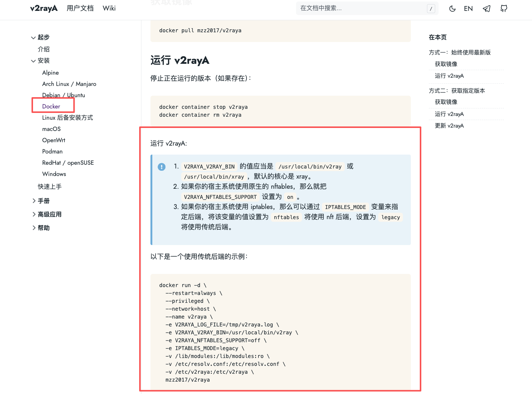Image resolution: width=532 pixels, height=394 pixels.
Task: Open the 用户文档 nav item
Action: [80, 8]
